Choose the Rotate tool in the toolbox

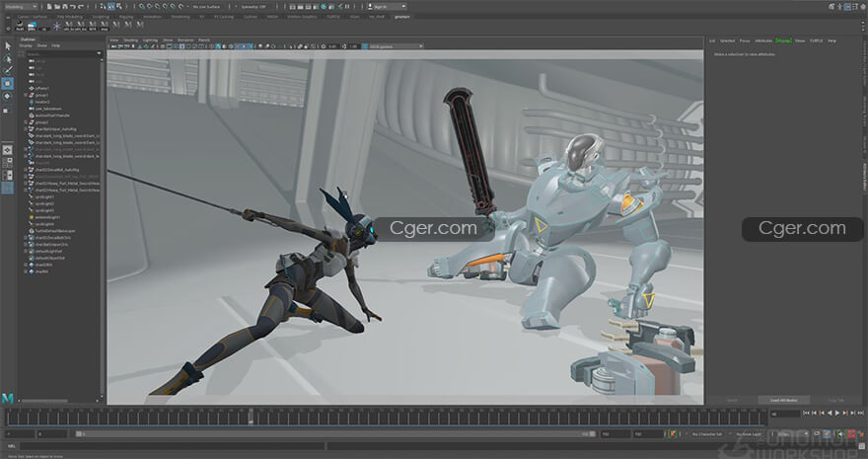click(x=8, y=96)
